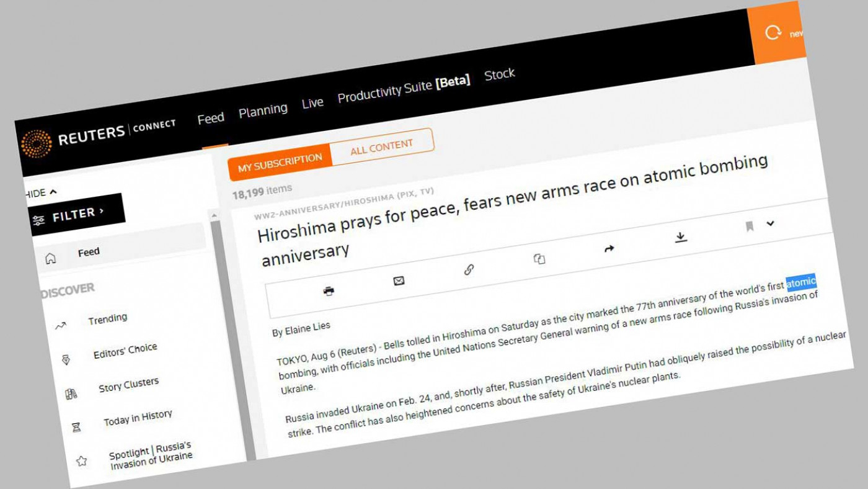868x489 pixels.
Task: Switch to ALL CONTENT
Action: [381, 148]
